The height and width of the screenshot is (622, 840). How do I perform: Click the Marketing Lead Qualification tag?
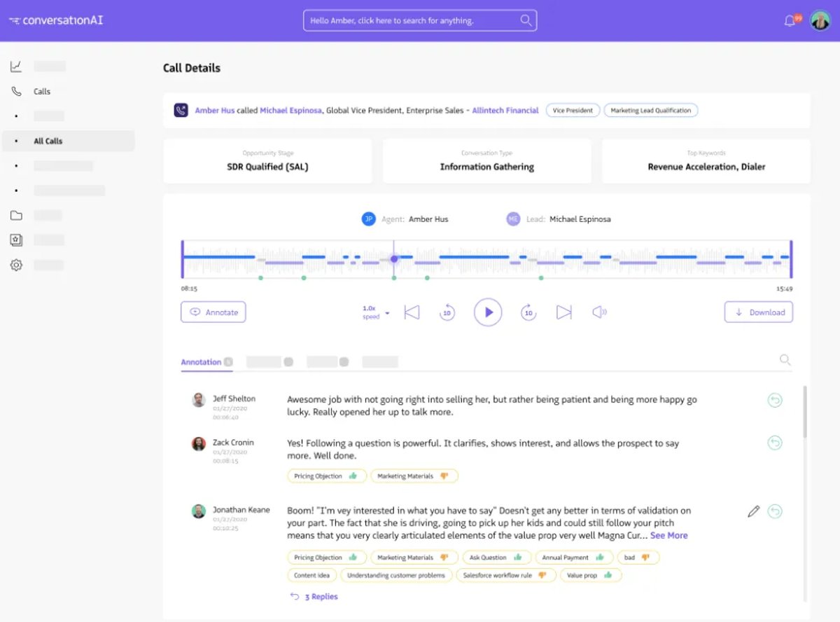(651, 111)
